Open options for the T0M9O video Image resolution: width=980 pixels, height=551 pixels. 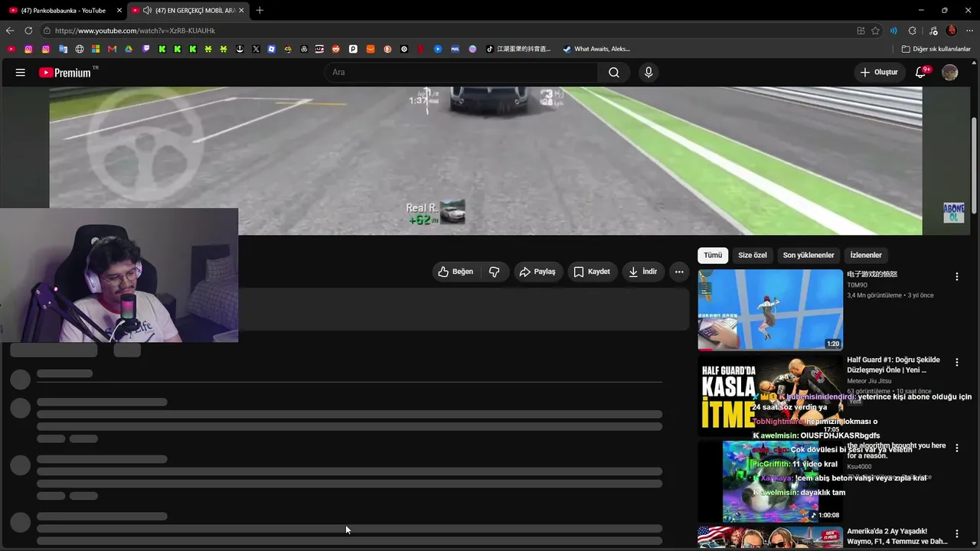(x=956, y=277)
